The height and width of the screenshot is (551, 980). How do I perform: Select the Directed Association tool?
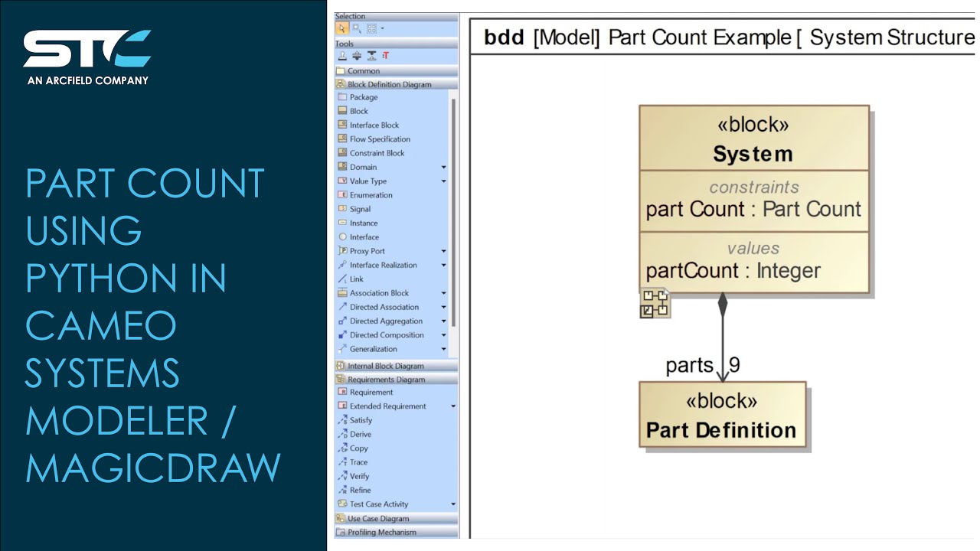point(378,307)
